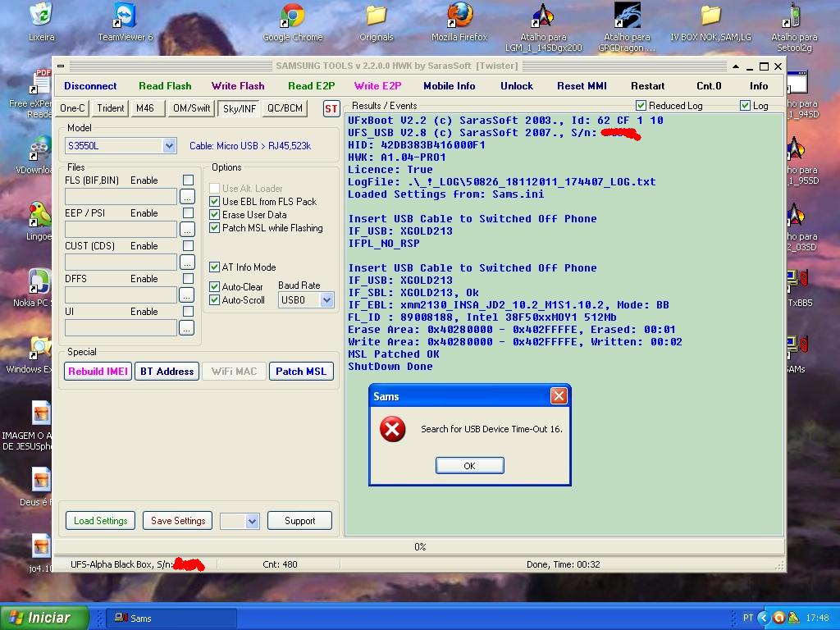Click the orange tray icon next to clock
This screenshot has height=630, width=840.
tap(779, 618)
